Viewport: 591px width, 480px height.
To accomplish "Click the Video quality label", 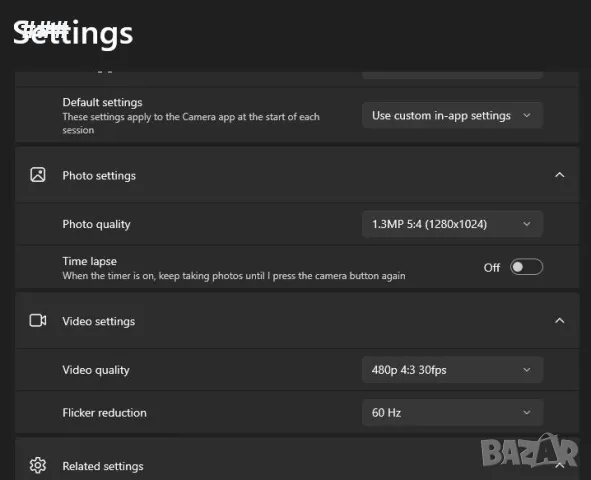I will (96, 370).
